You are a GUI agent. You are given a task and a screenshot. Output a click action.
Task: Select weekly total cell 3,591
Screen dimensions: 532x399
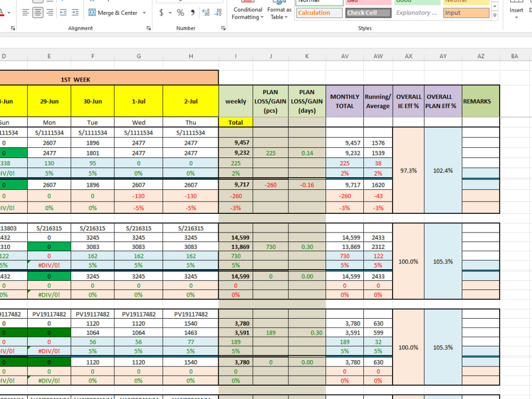(x=236, y=333)
